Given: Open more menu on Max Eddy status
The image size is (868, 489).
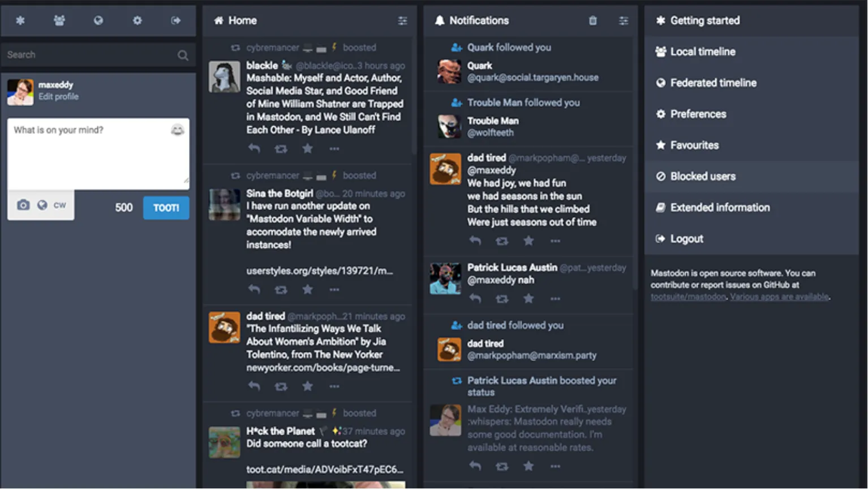Looking at the screenshot, I should (556, 466).
